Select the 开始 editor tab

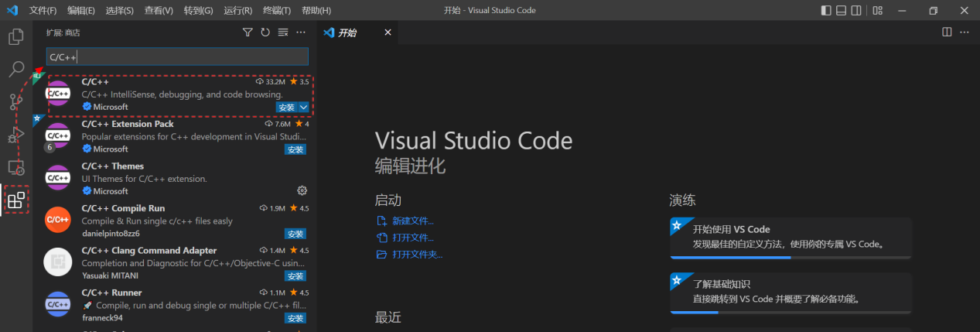(x=358, y=33)
